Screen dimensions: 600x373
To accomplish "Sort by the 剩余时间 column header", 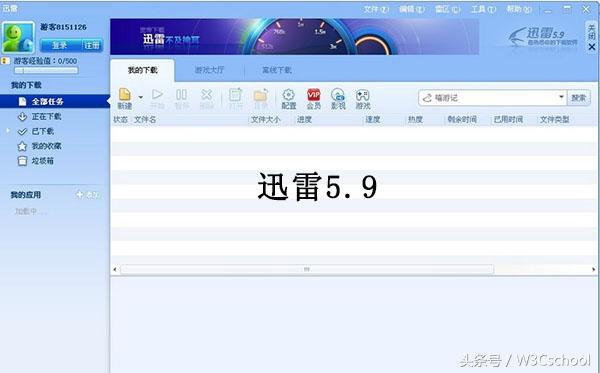I will tap(462, 119).
